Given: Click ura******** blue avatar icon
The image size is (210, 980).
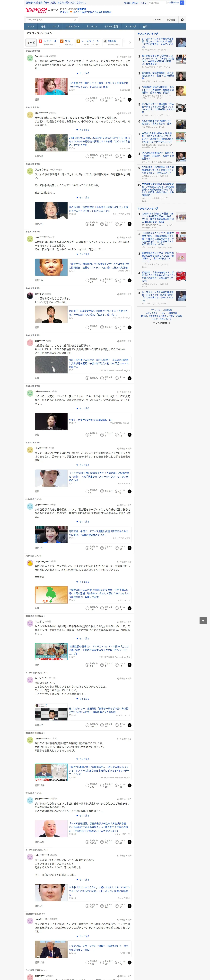Looking at the screenshot, I should pyautogui.click(x=30, y=506).
